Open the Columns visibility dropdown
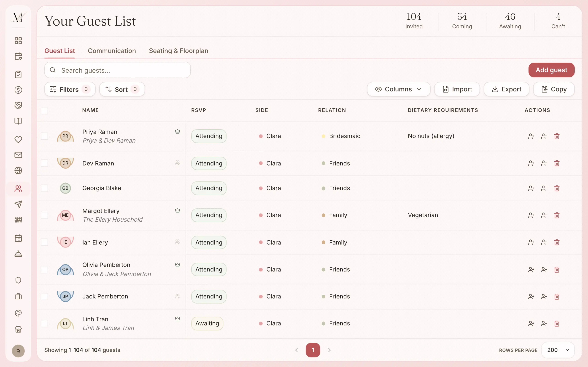588x367 pixels. 399,89
